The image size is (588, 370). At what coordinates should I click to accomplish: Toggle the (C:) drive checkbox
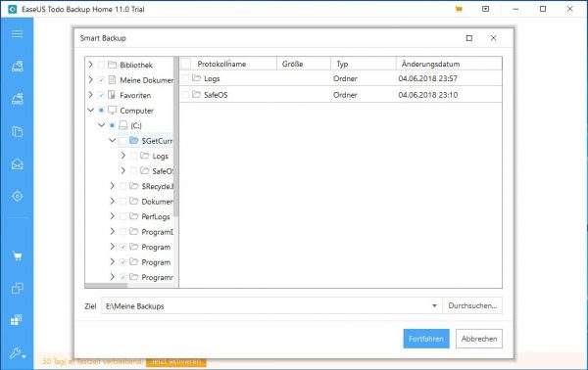pyautogui.click(x=112, y=125)
